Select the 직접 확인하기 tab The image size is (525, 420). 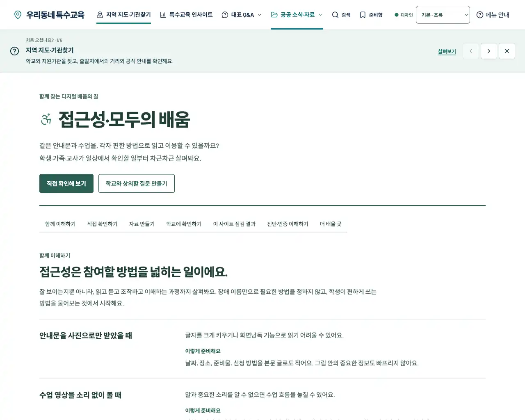point(102,224)
